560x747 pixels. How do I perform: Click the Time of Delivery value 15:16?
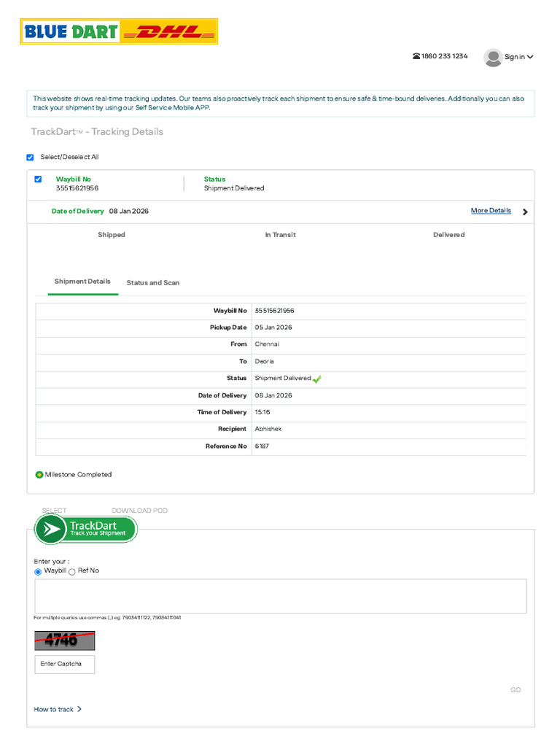(262, 412)
